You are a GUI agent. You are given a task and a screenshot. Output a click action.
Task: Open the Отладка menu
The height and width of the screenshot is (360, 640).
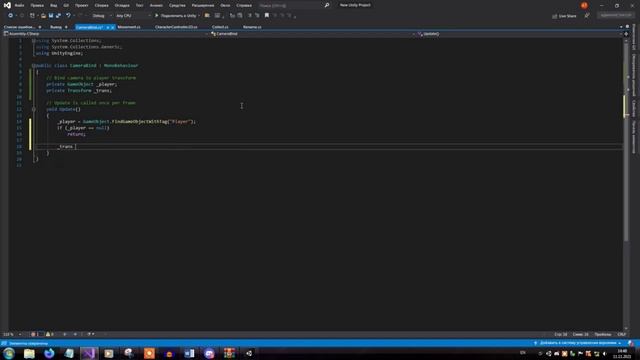pyautogui.click(x=122, y=6)
